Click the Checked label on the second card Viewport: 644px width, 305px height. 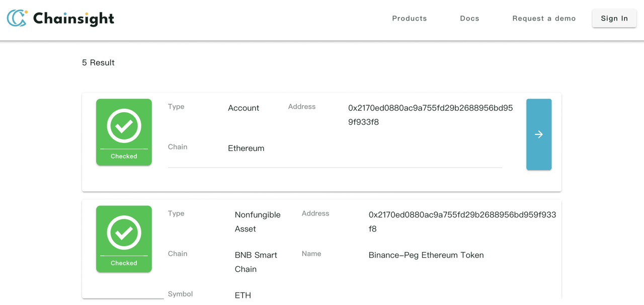point(124,263)
